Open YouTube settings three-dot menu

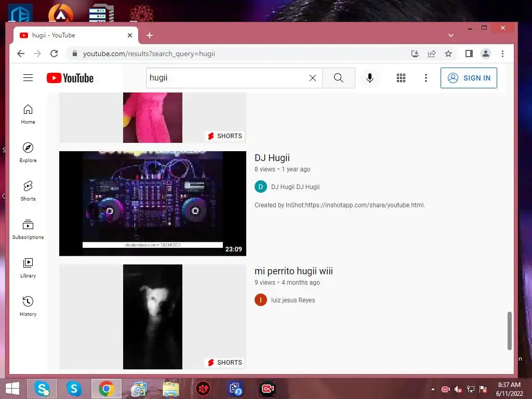click(426, 78)
